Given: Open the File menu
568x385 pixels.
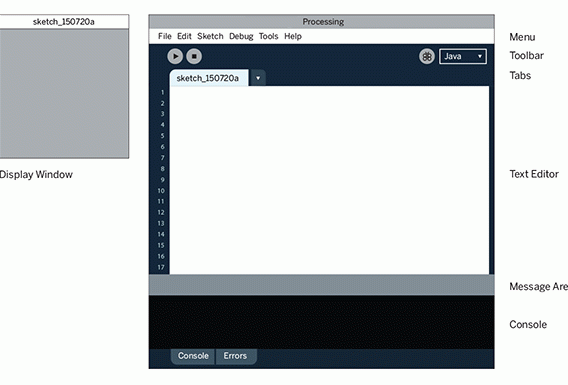Looking at the screenshot, I should (x=165, y=36).
